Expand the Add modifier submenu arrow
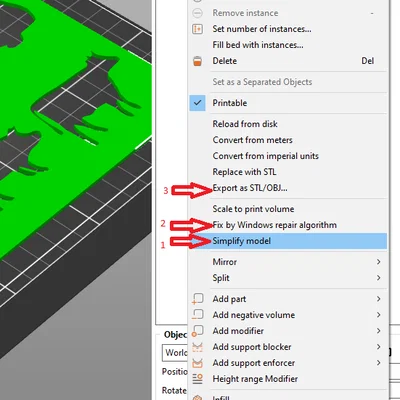400x400 pixels. coord(378,331)
